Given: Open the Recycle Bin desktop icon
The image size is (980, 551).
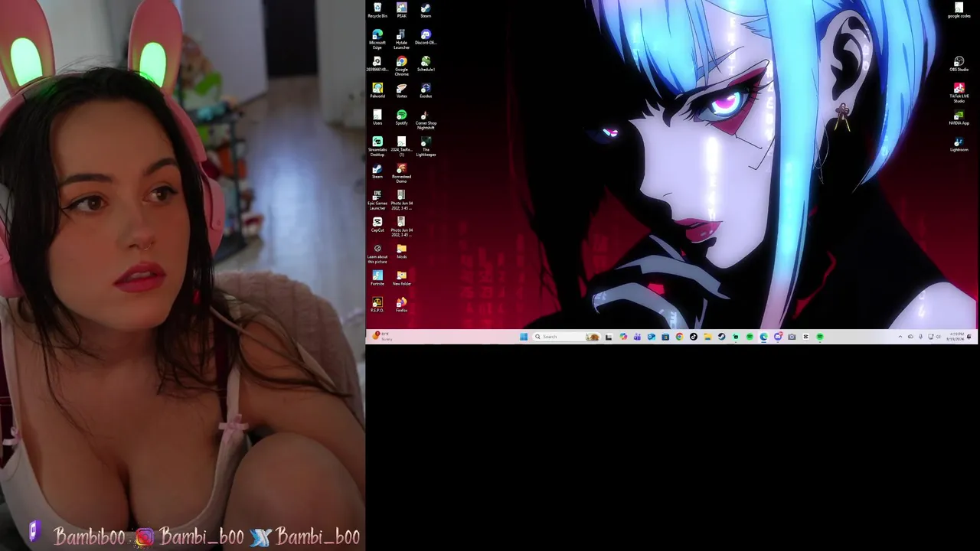Looking at the screenshot, I should click(x=377, y=11).
